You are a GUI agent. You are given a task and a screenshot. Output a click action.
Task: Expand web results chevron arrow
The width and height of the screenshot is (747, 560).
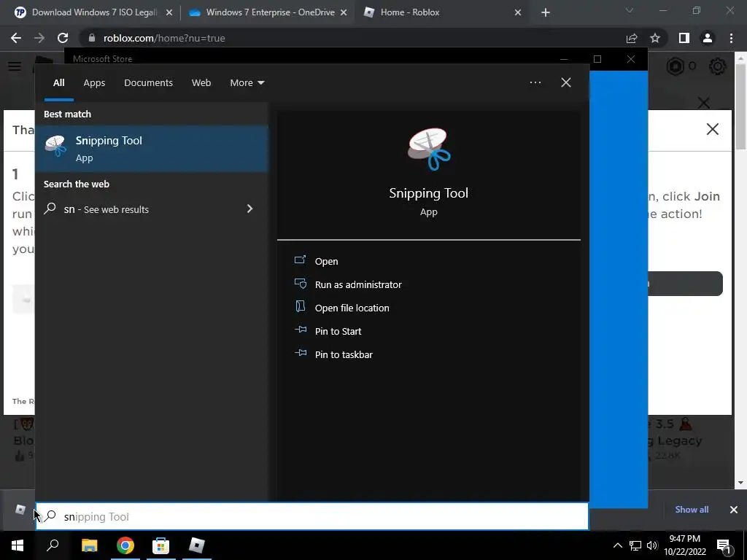click(249, 209)
